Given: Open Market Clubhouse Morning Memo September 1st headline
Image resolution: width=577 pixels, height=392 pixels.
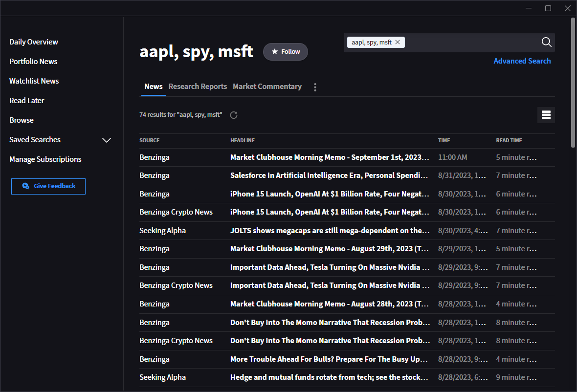Looking at the screenshot, I should click(x=330, y=157).
